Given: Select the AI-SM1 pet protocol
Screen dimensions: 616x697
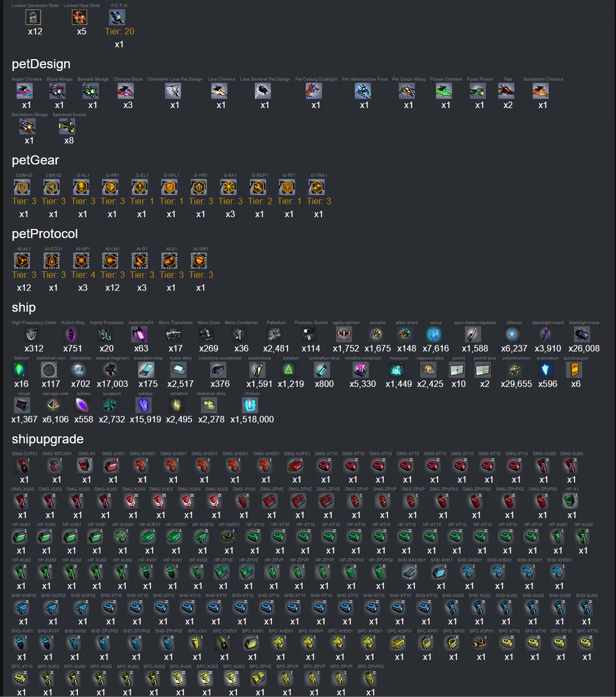Looking at the screenshot, I should pos(199,261).
